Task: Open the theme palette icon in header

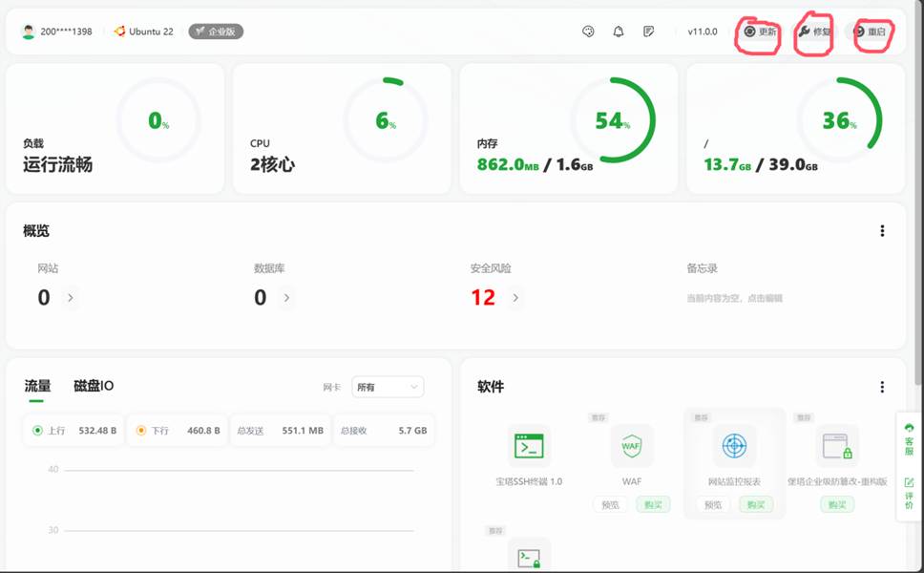Action: click(x=588, y=32)
